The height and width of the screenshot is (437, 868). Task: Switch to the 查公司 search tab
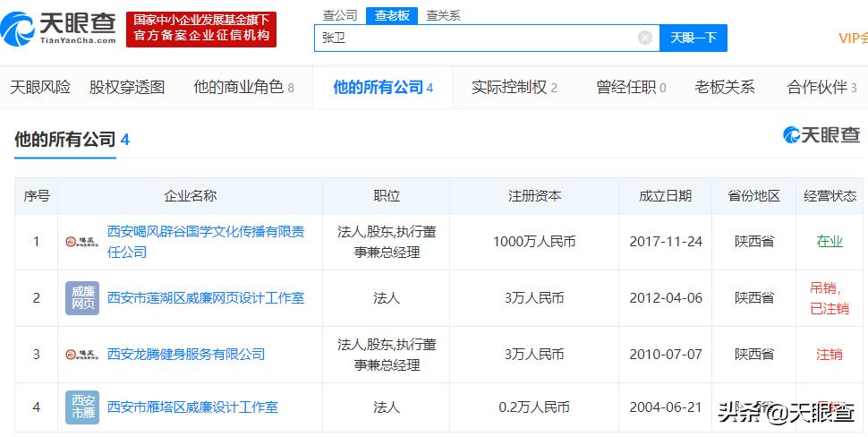(340, 15)
